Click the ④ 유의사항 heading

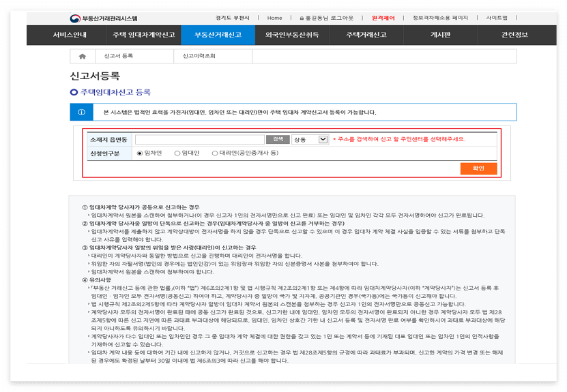[x=97, y=280]
